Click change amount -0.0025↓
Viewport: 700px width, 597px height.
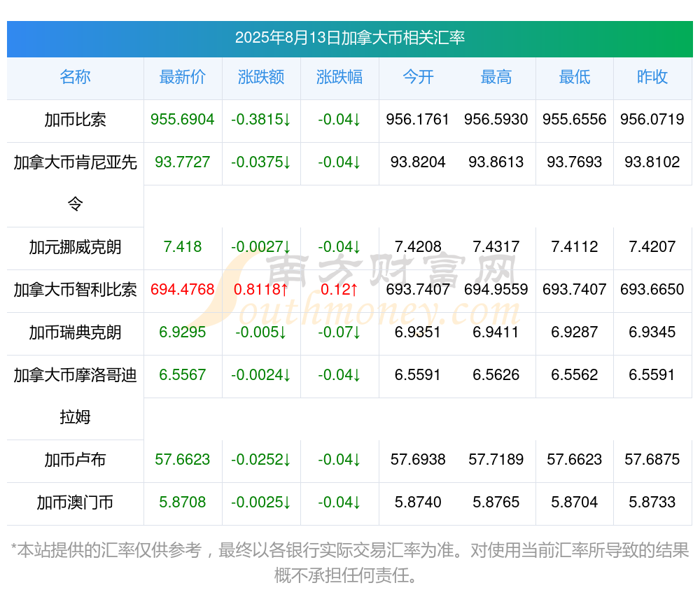point(261,503)
